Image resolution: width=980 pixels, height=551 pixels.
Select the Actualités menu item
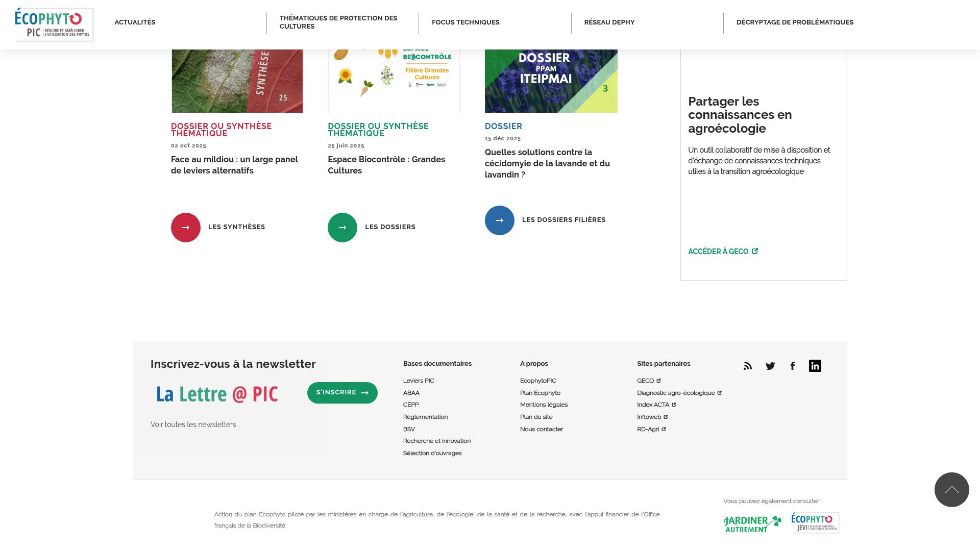tap(135, 22)
